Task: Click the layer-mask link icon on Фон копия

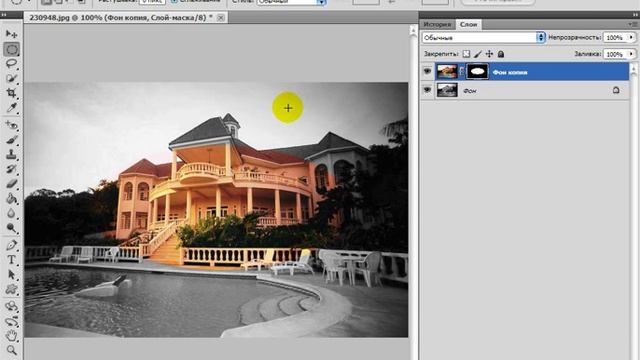Action: 462,72
